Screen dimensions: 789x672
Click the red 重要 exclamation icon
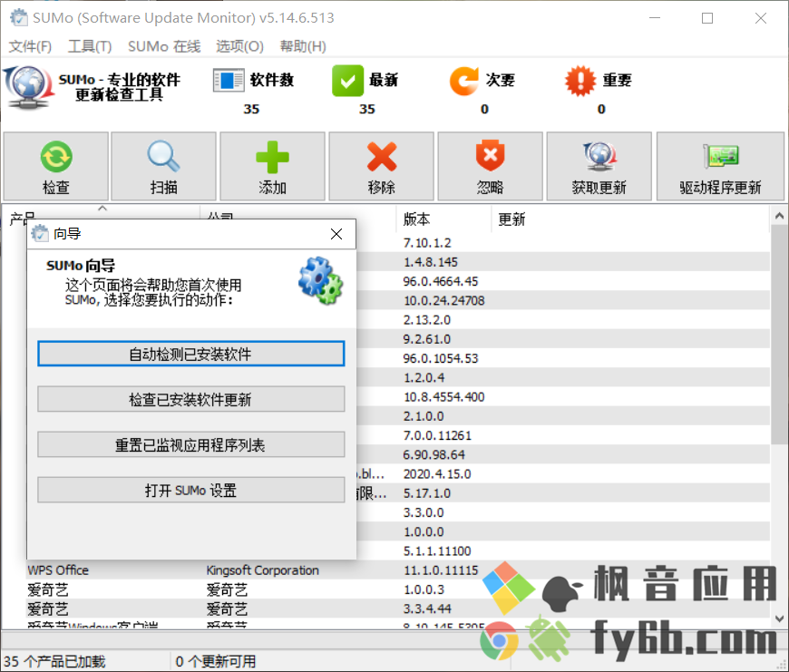(x=580, y=81)
